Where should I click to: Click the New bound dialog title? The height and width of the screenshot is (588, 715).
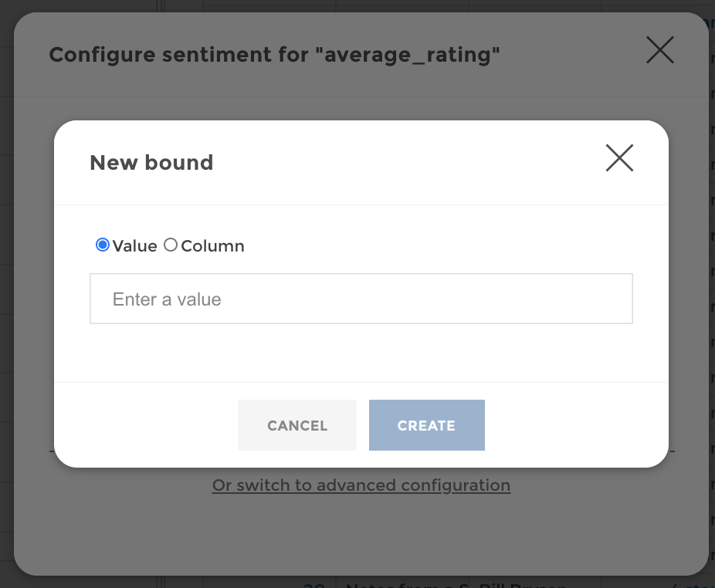click(x=151, y=162)
